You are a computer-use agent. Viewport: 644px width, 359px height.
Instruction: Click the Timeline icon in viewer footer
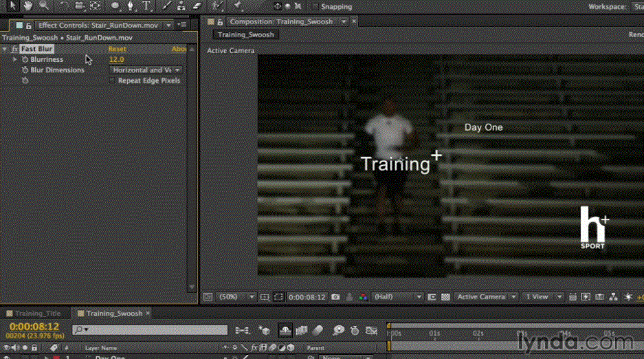(x=599, y=296)
